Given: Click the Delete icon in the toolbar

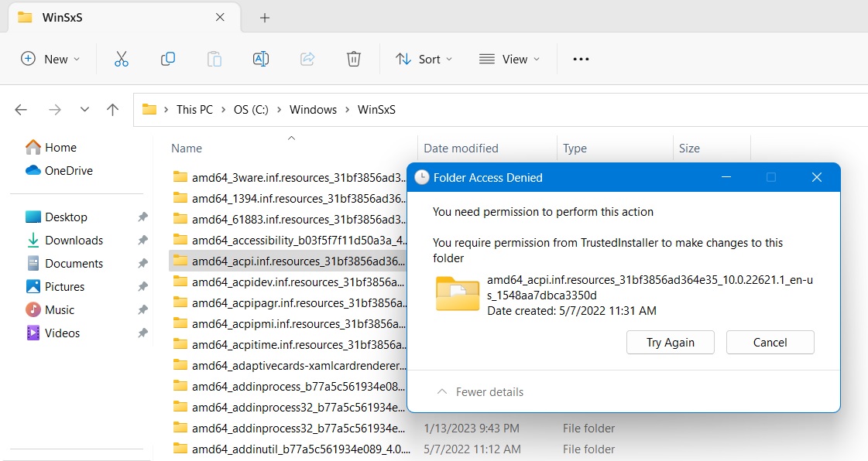Looking at the screenshot, I should tap(354, 58).
